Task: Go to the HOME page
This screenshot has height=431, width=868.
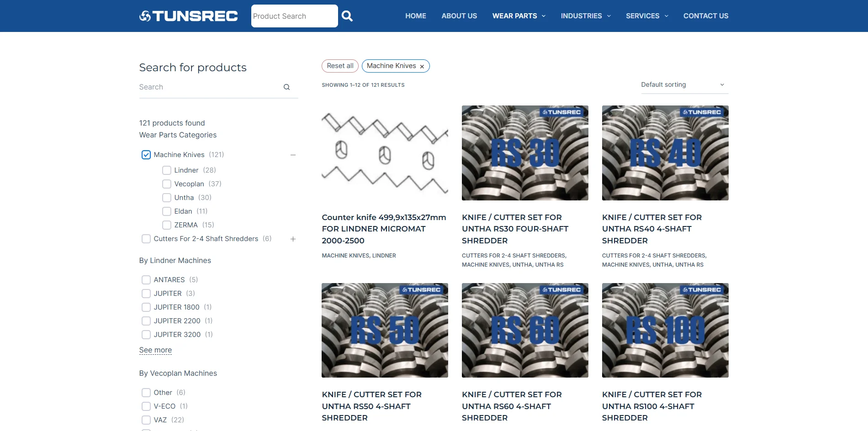Action: pos(416,16)
